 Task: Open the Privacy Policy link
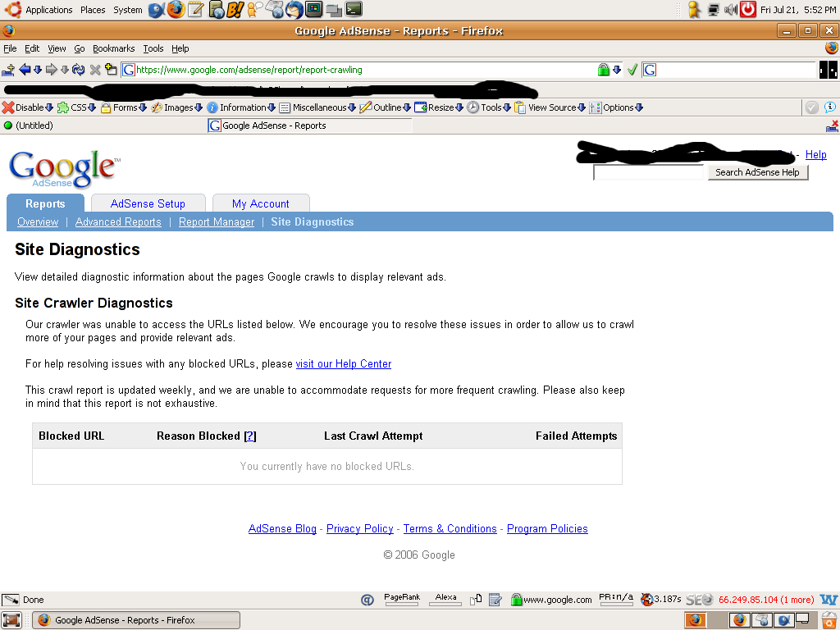point(359,529)
